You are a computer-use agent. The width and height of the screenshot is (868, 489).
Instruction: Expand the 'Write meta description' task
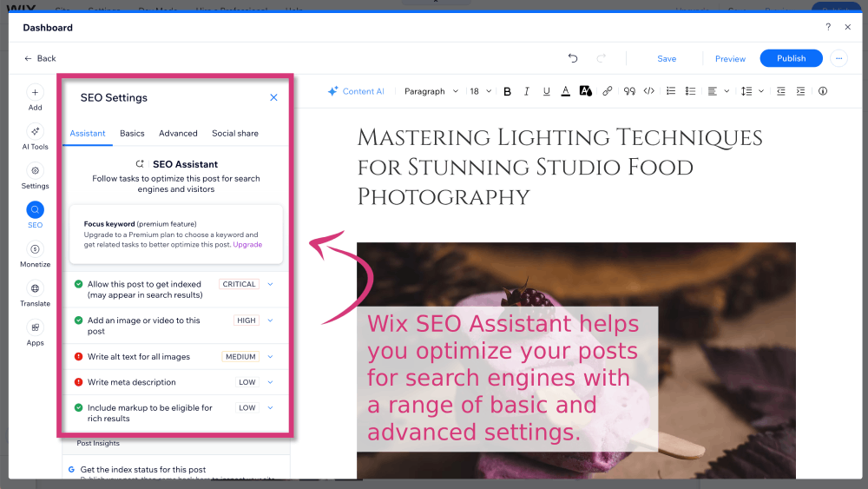pyautogui.click(x=270, y=382)
